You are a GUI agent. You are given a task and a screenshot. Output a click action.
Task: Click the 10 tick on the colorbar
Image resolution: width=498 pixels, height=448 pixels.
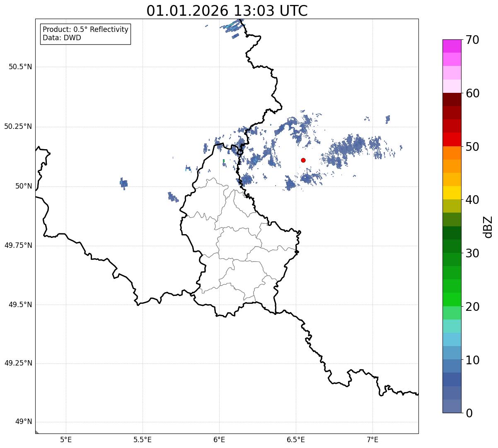coord(472,361)
